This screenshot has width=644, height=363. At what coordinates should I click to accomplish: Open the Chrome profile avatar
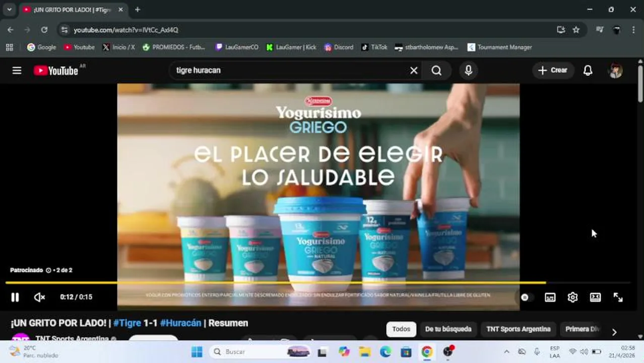[x=616, y=30]
